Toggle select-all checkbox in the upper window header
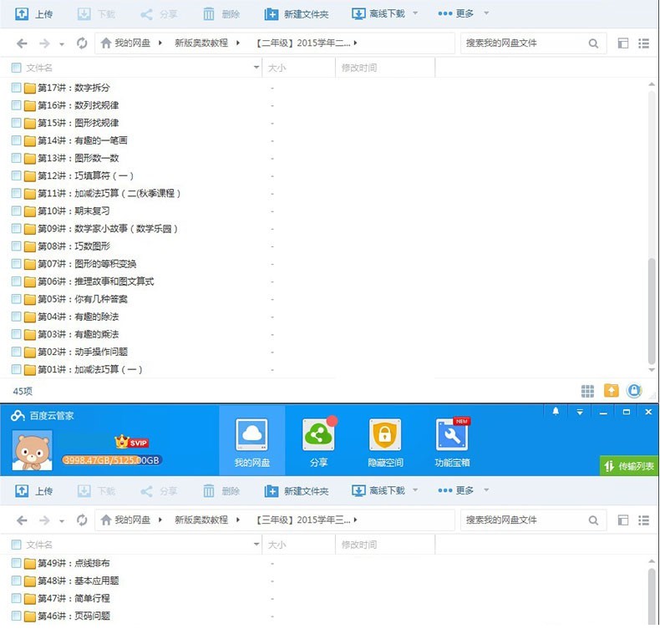 [x=17, y=68]
